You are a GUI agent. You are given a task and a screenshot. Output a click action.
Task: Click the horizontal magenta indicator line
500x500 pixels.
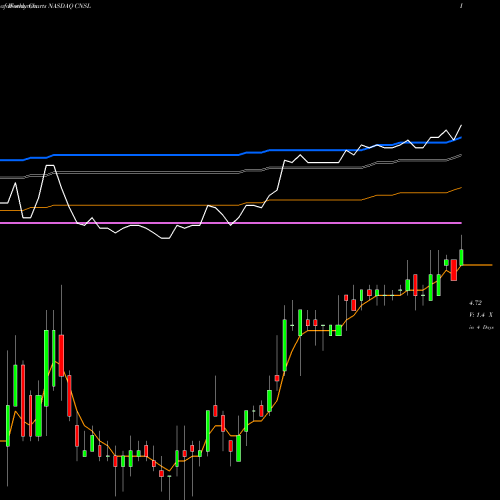(x=231, y=223)
